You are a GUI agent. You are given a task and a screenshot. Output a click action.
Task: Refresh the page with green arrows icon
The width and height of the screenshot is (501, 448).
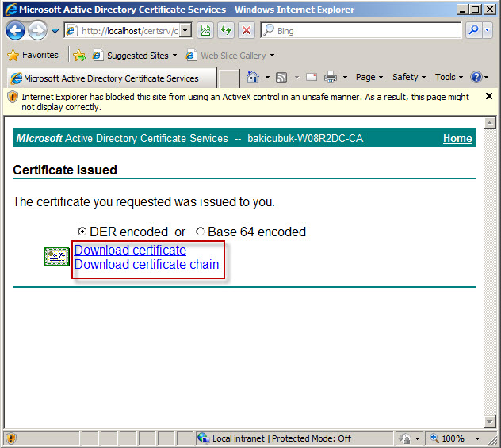pyautogui.click(x=226, y=31)
